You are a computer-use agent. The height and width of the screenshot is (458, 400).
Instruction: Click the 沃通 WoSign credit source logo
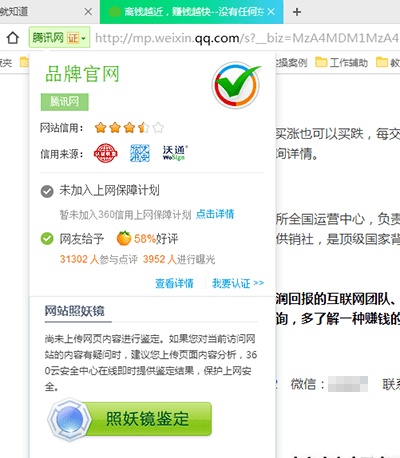click(175, 153)
